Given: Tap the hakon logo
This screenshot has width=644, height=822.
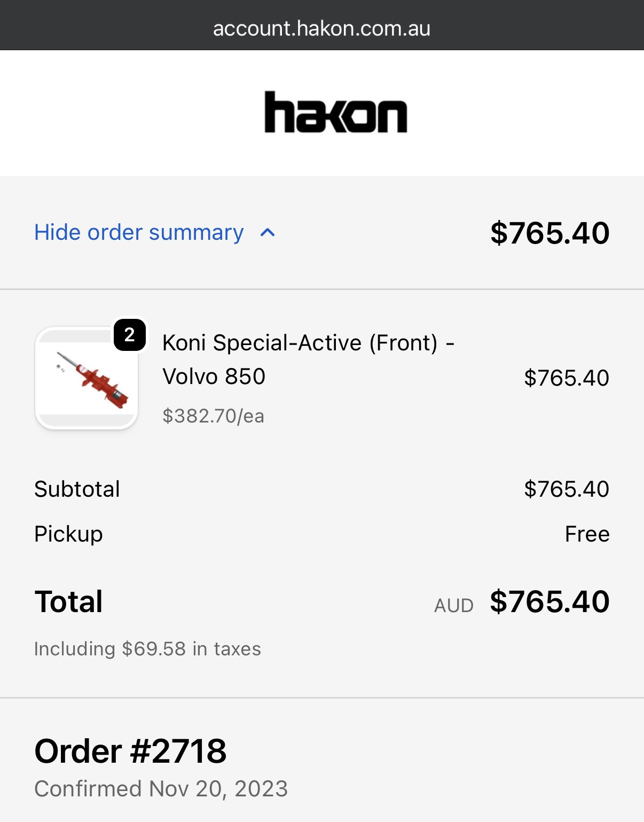Looking at the screenshot, I should (x=336, y=112).
